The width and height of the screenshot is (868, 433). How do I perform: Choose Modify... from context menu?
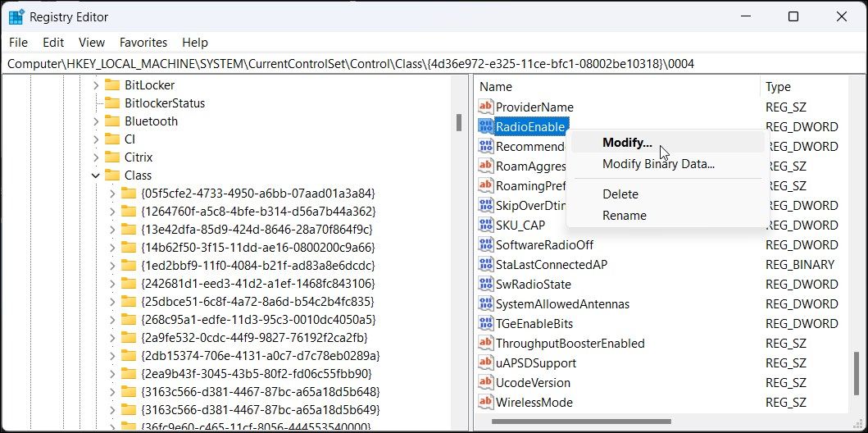tap(667, 143)
